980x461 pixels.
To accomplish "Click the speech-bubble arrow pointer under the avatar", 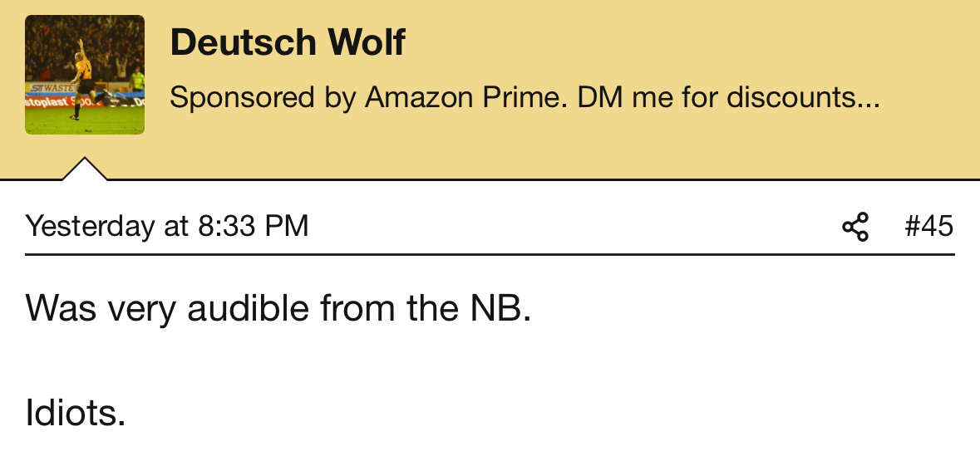I will [85, 169].
